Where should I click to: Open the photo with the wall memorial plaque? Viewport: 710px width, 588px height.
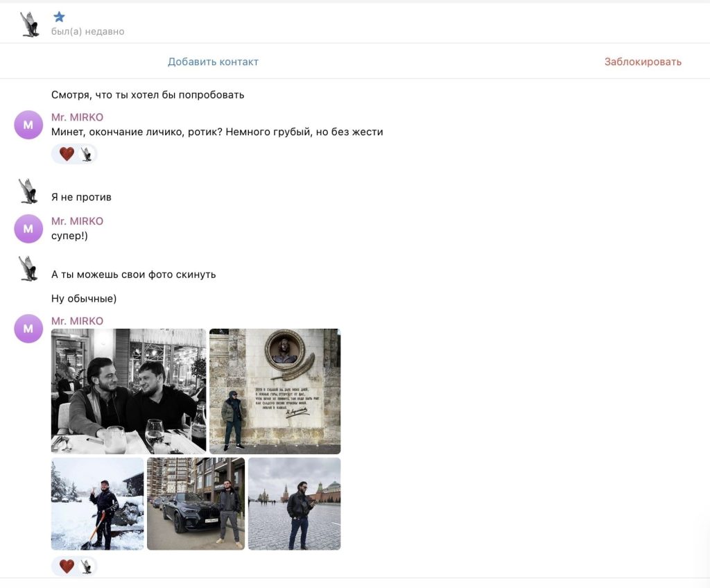pos(275,391)
